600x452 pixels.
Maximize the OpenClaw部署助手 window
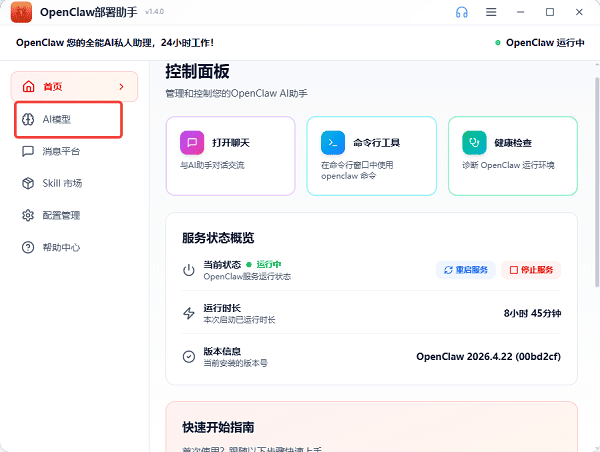550,12
